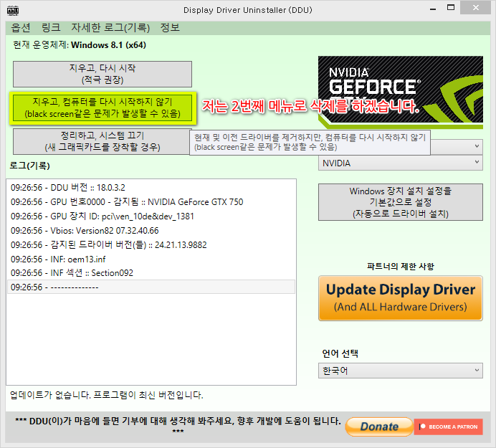The height and width of the screenshot is (448, 496).
Task: Click the DDU app icon in title bar
Action: click(13, 11)
